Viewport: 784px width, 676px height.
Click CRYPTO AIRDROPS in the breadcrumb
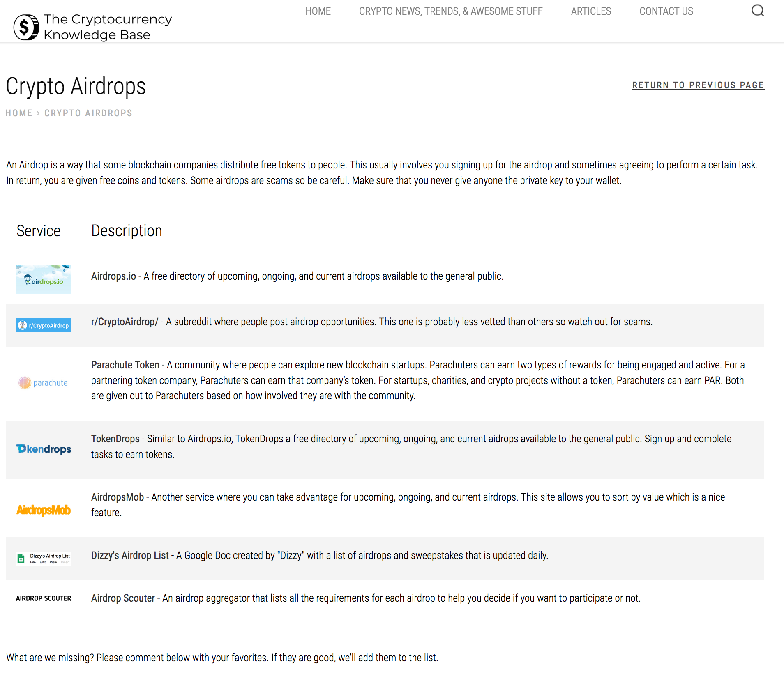(x=88, y=113)
